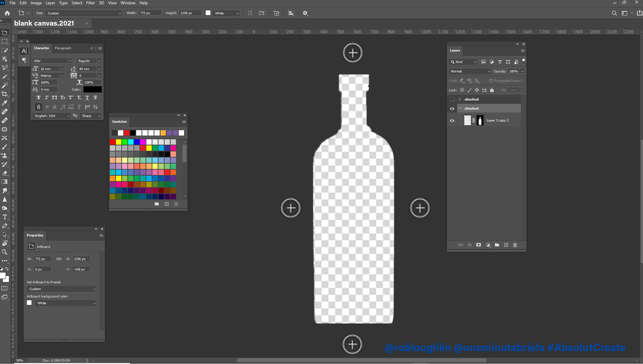Add a layer mask in Layers panel

[x=479, y=245]
